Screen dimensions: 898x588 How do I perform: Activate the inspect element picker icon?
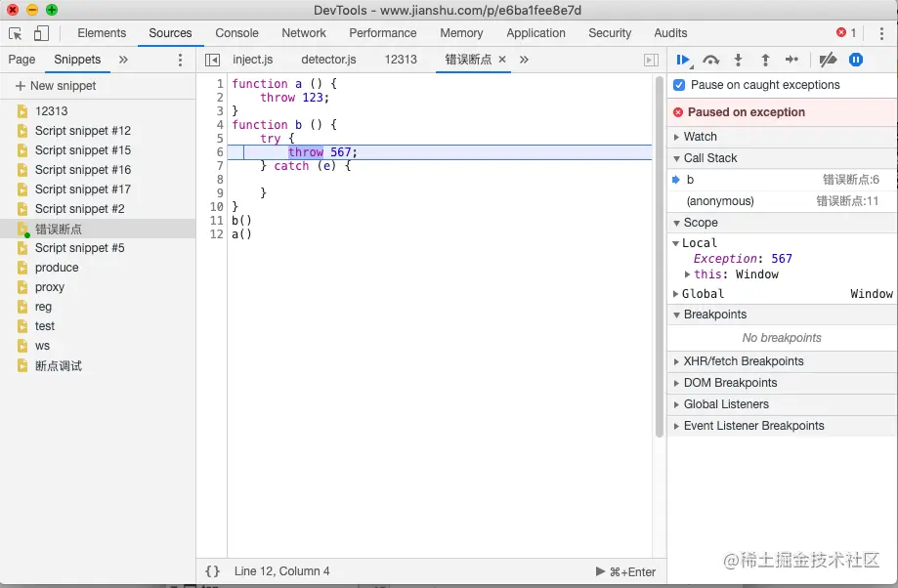(16, 33)
